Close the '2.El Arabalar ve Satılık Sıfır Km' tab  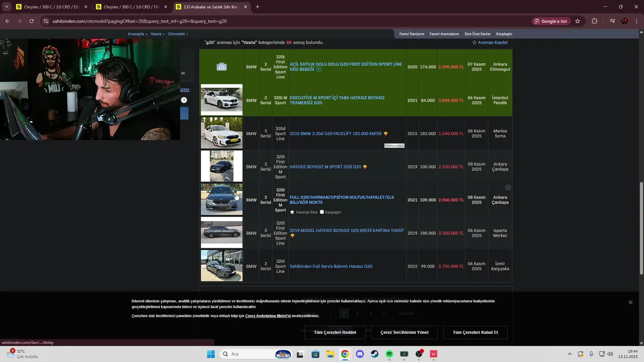coord(246,7)
